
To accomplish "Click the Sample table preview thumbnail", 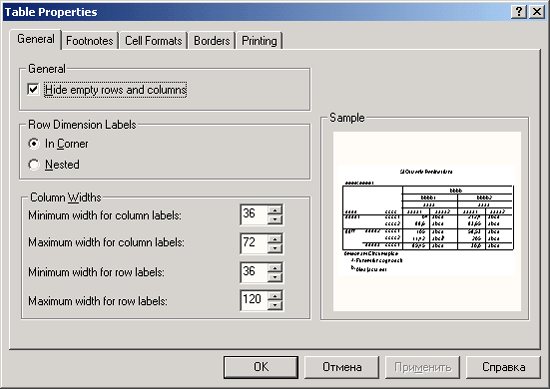I will pyautogui.click(x=427, y=221).
